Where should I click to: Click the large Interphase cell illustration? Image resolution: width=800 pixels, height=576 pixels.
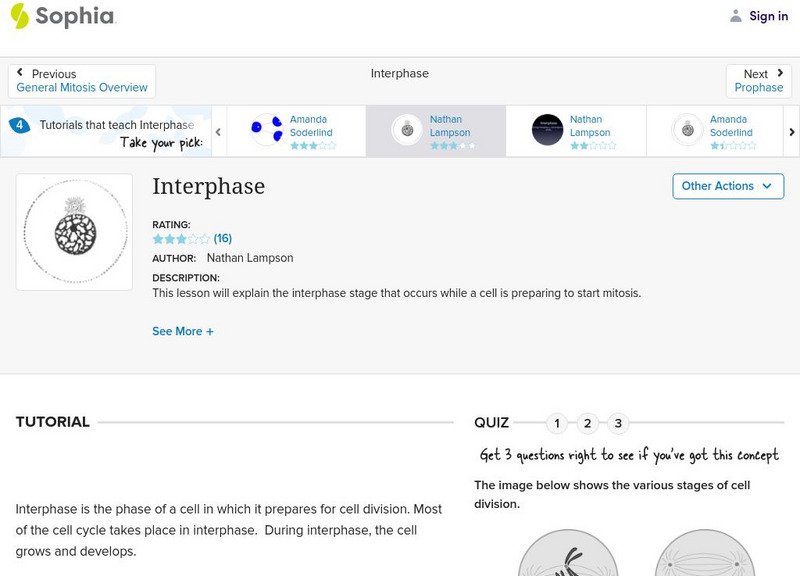pos(74,232)
